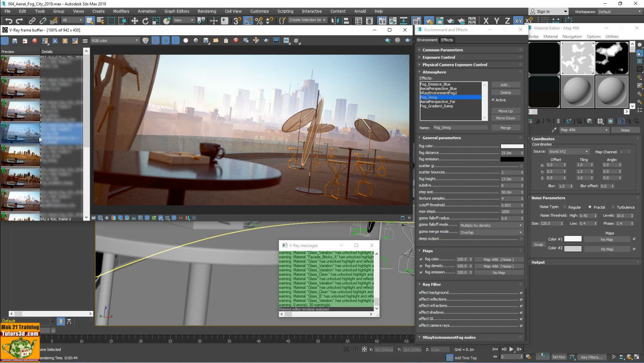Viewport: 644px width, 363px height.
Task: Click the fog distance value field
Action: 510,153
